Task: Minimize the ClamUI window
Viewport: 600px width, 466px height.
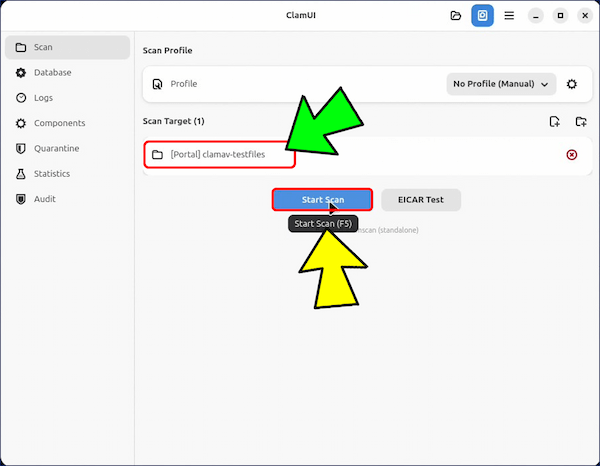Action: coord(536,16)
